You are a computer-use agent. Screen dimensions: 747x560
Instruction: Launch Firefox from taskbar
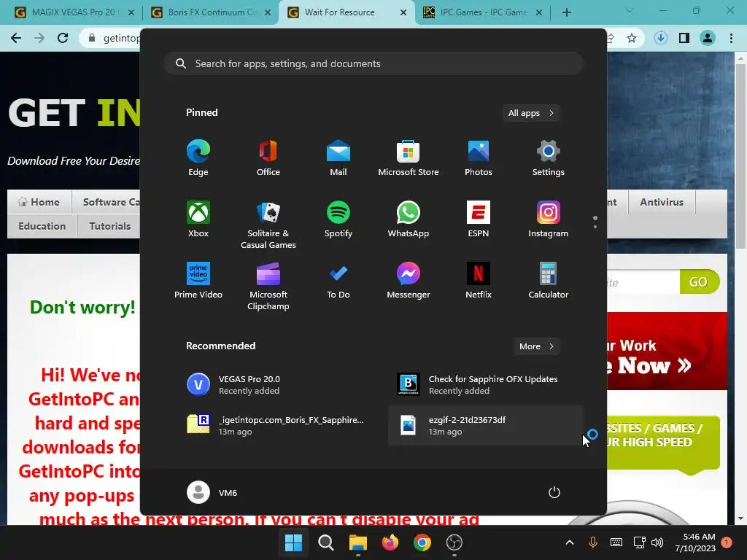(390, 542)
